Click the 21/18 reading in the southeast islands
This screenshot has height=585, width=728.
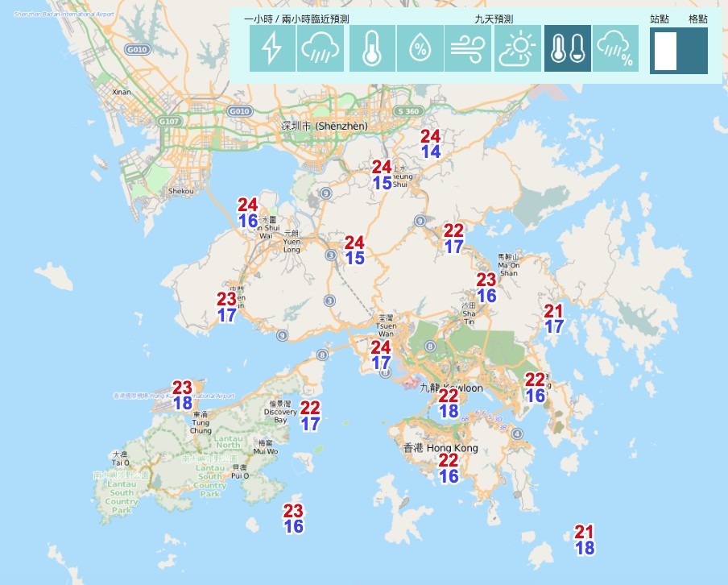(x=583, y=541)
